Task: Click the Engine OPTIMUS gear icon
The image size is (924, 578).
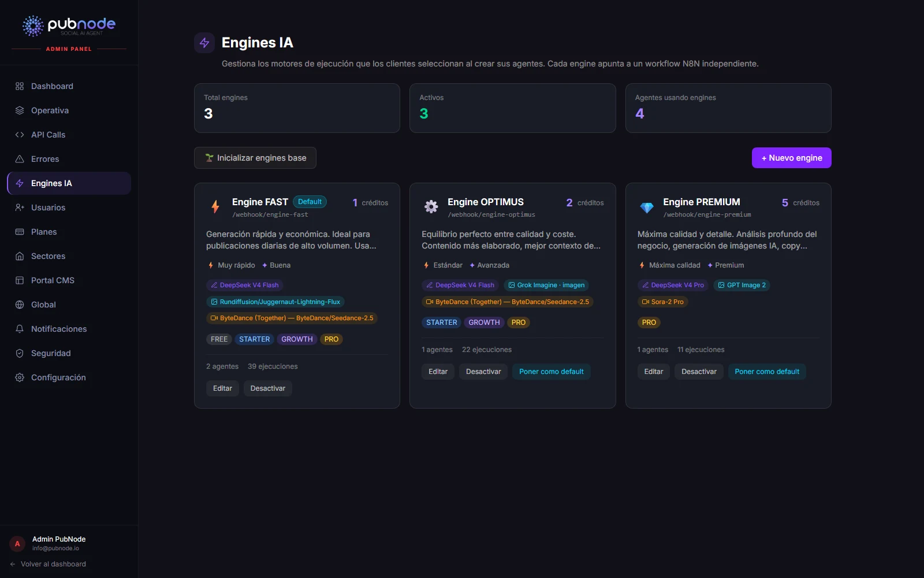Action: coord(431,206)
